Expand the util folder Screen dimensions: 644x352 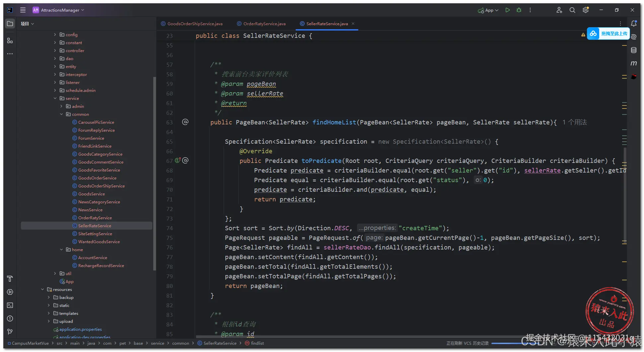(55, 273)
